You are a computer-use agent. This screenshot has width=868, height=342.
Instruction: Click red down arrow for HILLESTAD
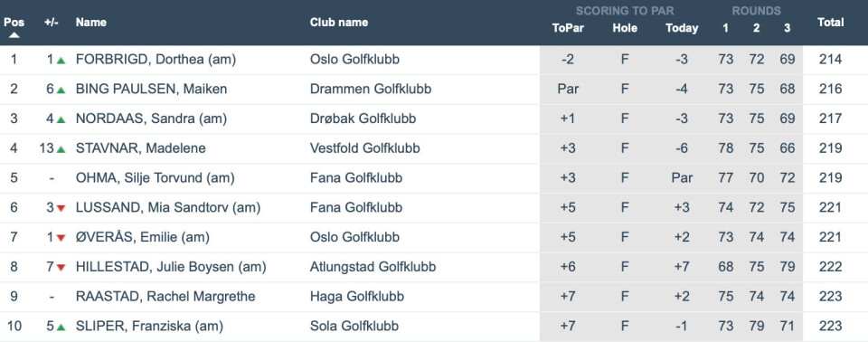click(61, 268)
